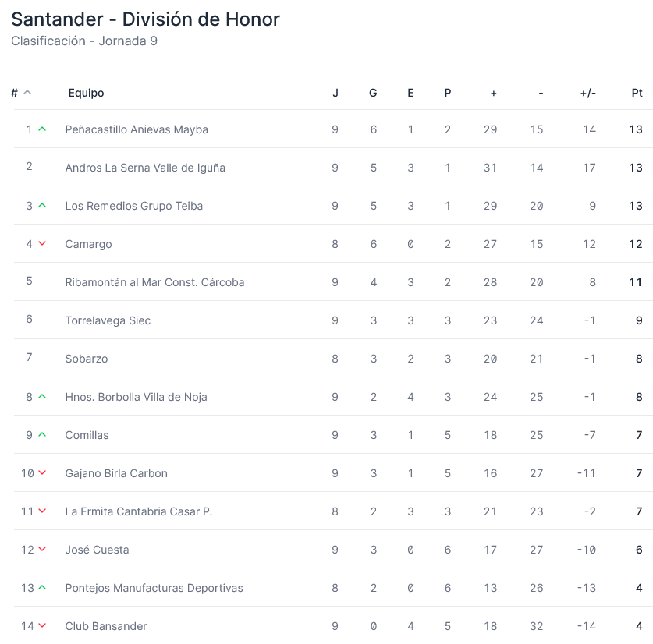Click the red down arrow beside José Cuesta
653x644 pixels.
coord(42,550)
